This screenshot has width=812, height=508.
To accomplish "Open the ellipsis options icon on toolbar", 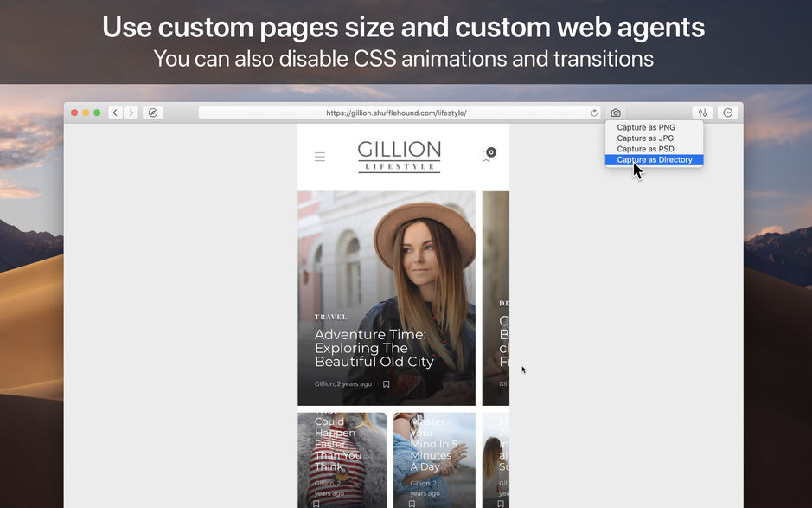I will pos(727,113).
